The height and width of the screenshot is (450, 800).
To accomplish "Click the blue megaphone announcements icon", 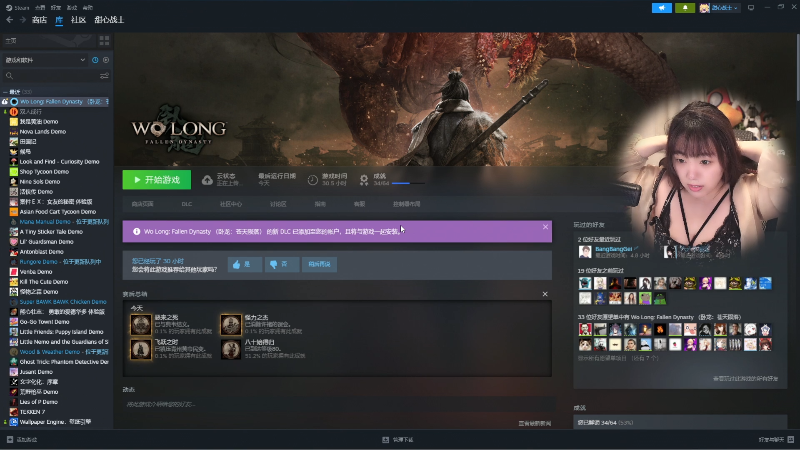I will tap(662, 8).
